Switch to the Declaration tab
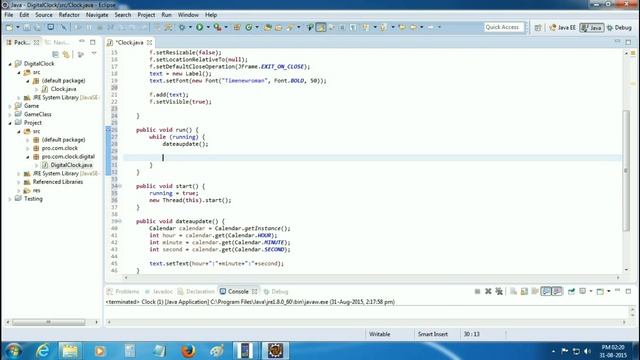 (196, 291)
